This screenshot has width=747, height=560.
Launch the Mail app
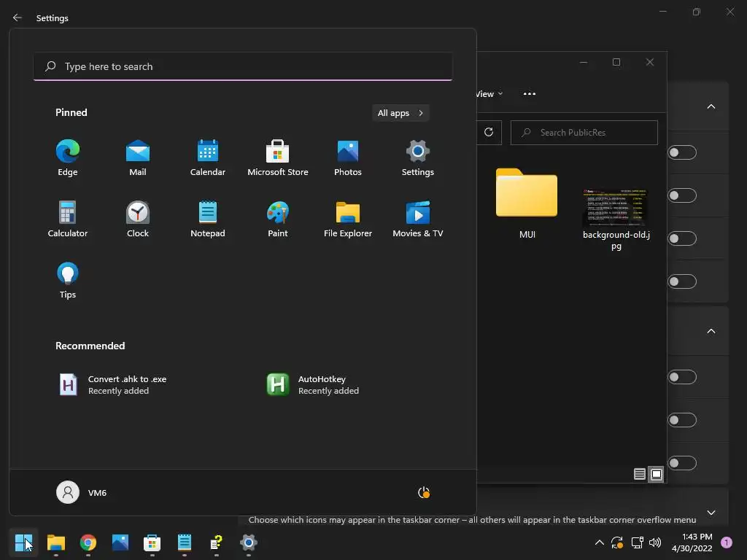(138, 158)
